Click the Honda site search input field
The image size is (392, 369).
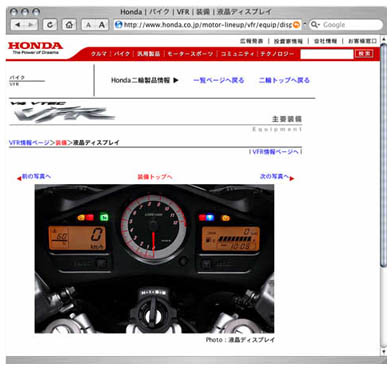pyautogui.click(x=327, y=54)
